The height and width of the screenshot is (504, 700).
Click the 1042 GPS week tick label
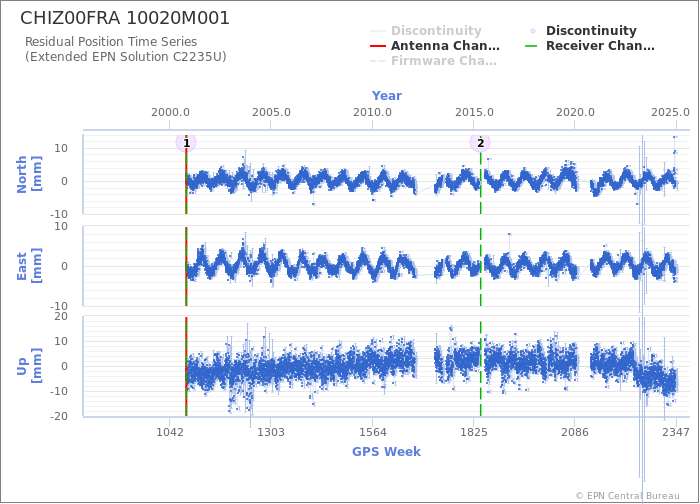[x=170, y=433]
